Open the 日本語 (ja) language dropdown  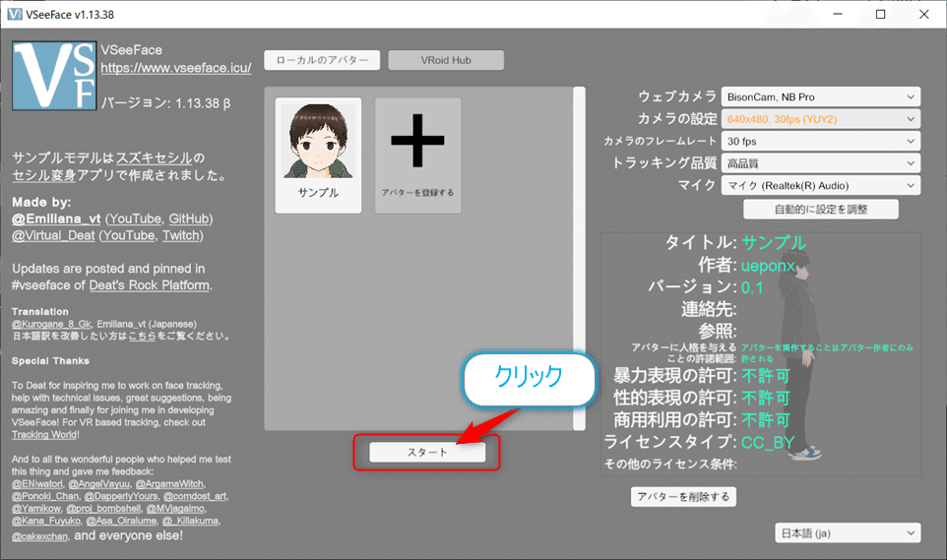848,532
